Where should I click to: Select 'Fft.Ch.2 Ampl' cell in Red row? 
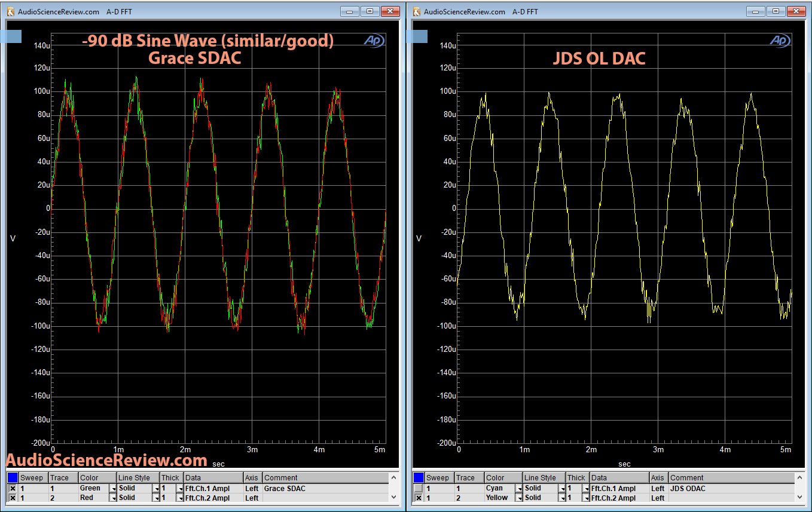coord(213,498)
